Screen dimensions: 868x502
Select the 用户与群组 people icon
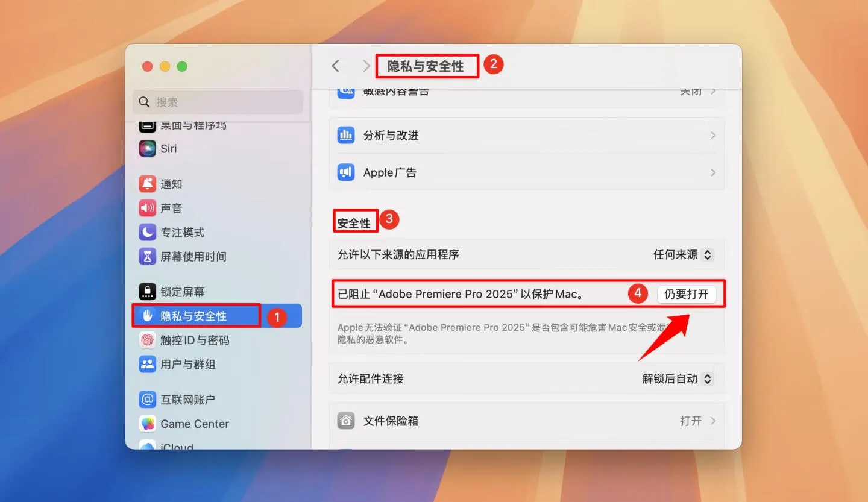pyautogui.click(x=148, y=364)
